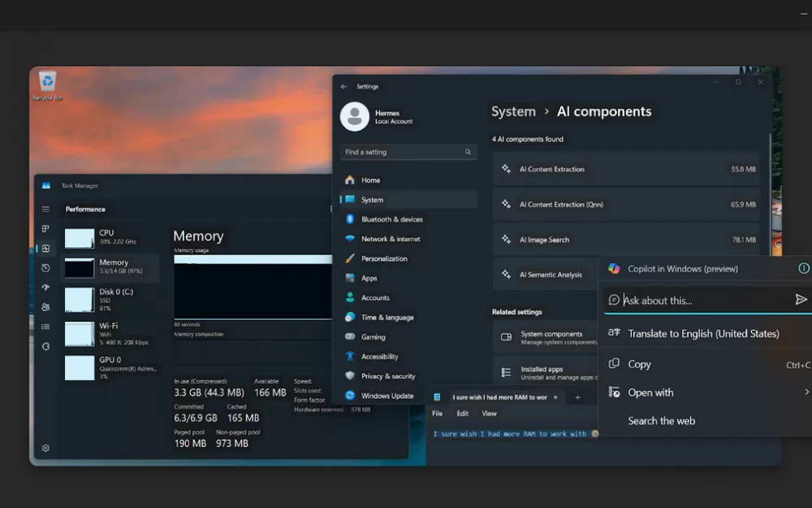Open Task Manager hamburger navigation menu

[45, 209]
